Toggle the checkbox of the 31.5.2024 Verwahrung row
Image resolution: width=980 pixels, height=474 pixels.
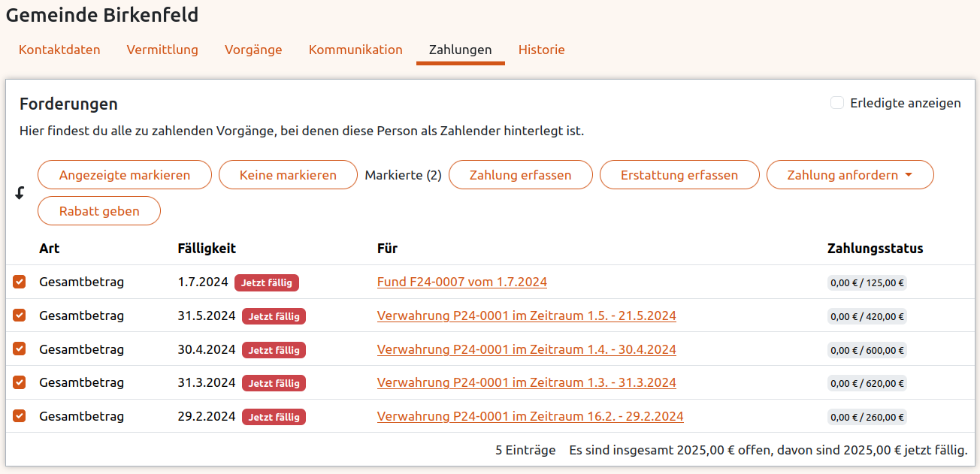tap(19, 315)
